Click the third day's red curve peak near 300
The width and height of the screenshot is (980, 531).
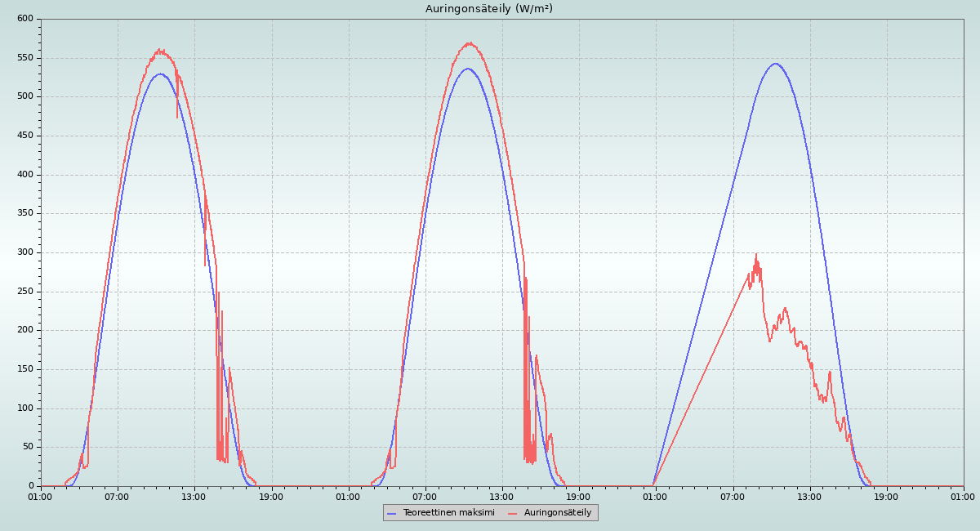[x=756, y=254]
